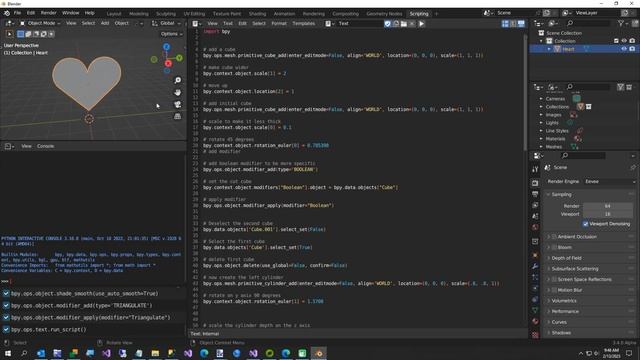
Task: Open a text file via folder icon
Action: pos(404,24)
